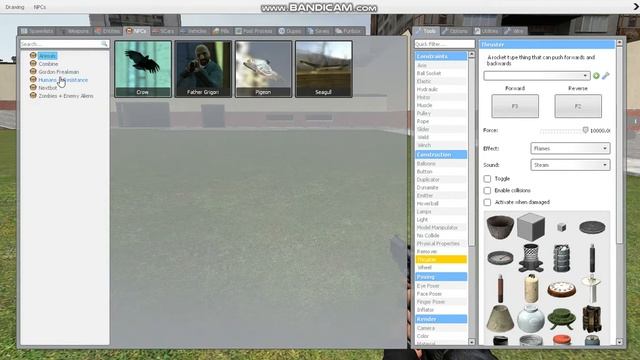Image resolution: width=640 pixels, height=360 pixels.
Task: Select the highlighted Thruster tool
Action: coord(441,259)
